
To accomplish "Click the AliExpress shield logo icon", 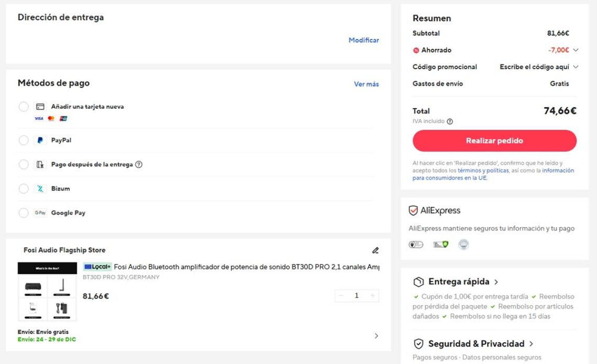I will pyautogui.click(x=413, y=211).
